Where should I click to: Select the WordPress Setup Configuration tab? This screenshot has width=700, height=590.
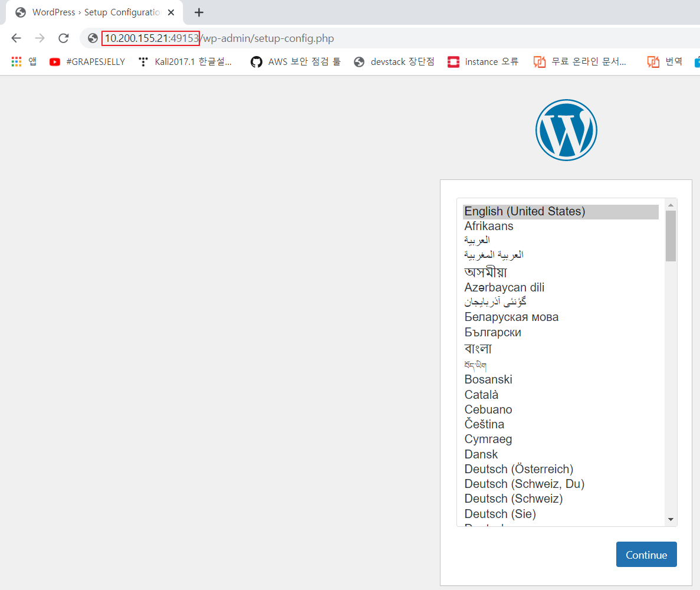coord(94,12)
